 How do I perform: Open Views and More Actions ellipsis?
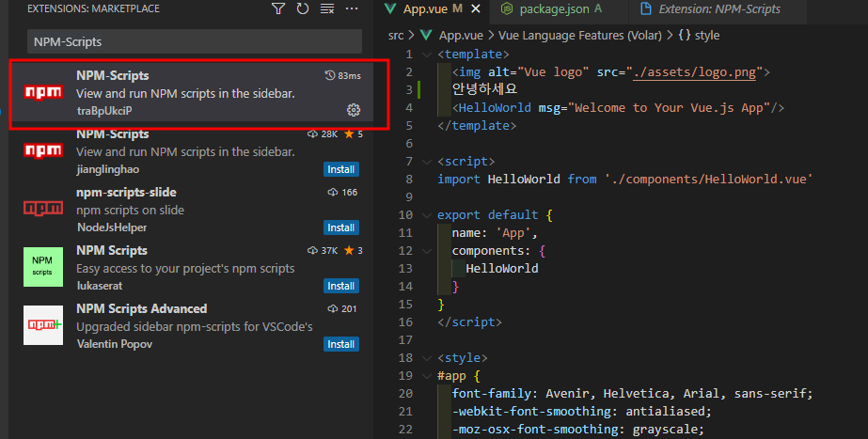point(352,8)
